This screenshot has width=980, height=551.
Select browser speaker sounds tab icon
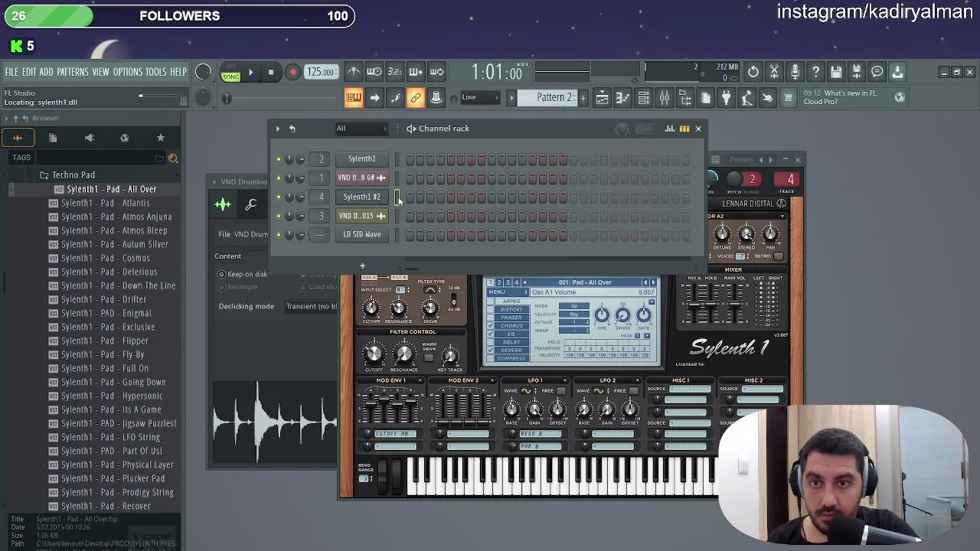(89, 138)
